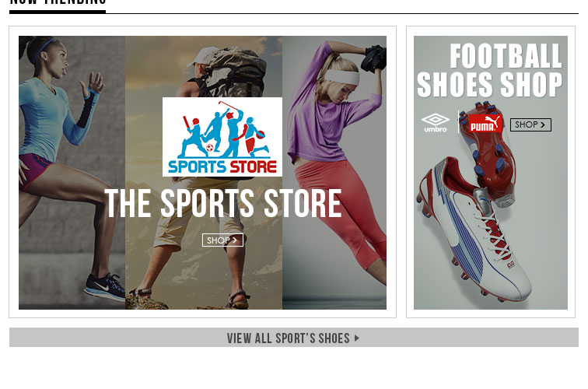
Task: Open SHOP button under The Sports Store
Action: [x=222, y=240]
